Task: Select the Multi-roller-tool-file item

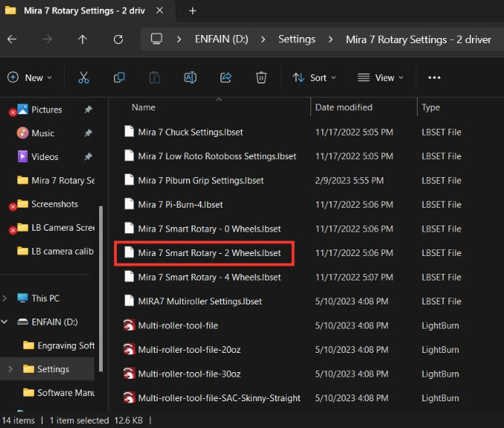Action: (x=178, y=325)
